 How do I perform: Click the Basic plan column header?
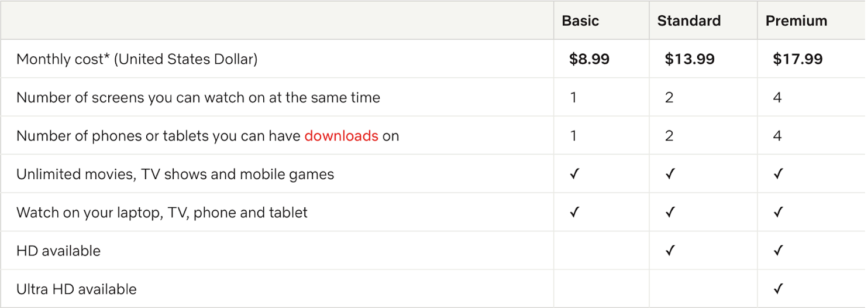pyautogui.click(x=580, y=21)
